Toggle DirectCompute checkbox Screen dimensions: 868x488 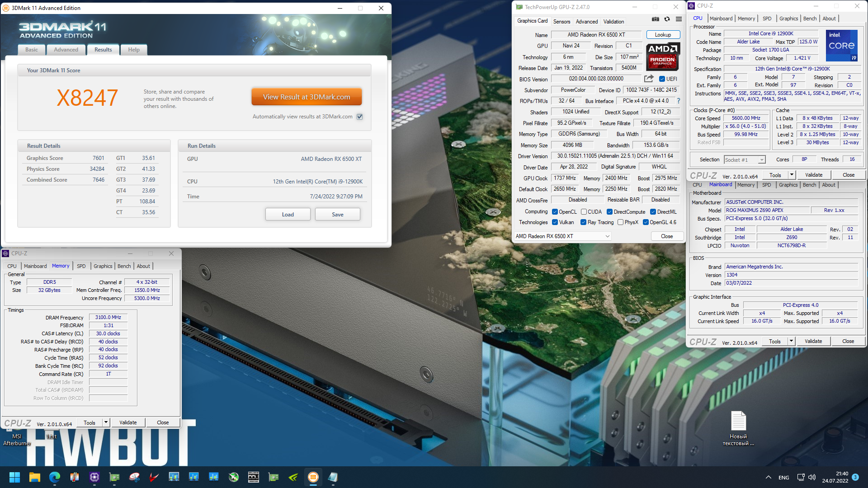(x=609, y=212)
